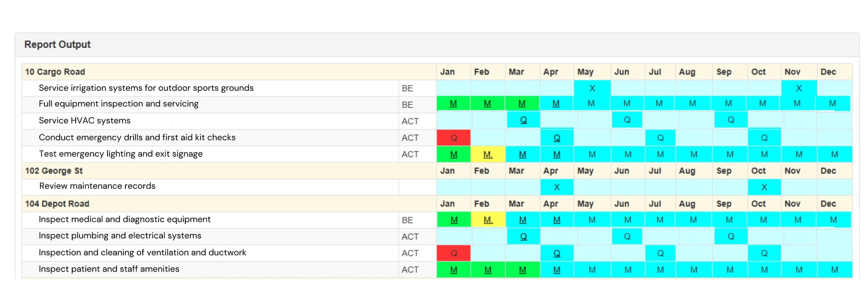This screenshot has height=306, width=868.
Task: Open April Q for Inspection and cleaning of ventilation
Action: click(557, 253)
